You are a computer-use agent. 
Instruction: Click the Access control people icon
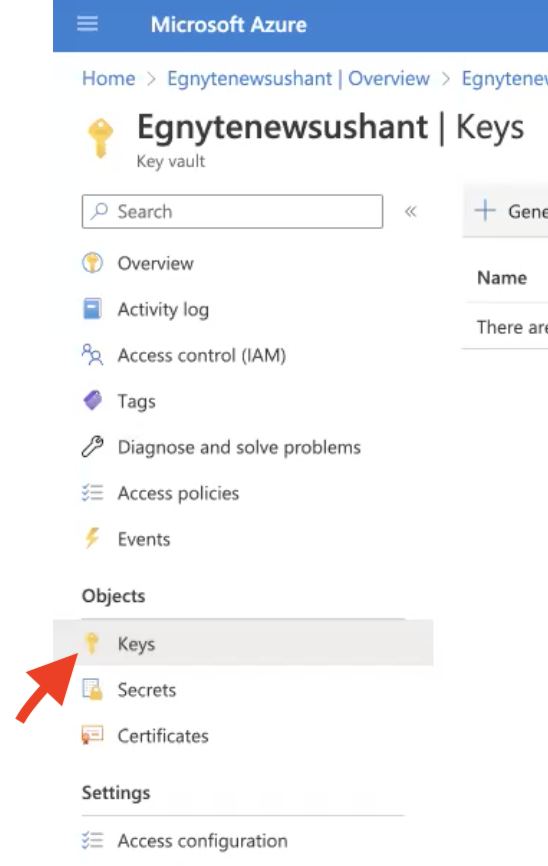[92, 355]
